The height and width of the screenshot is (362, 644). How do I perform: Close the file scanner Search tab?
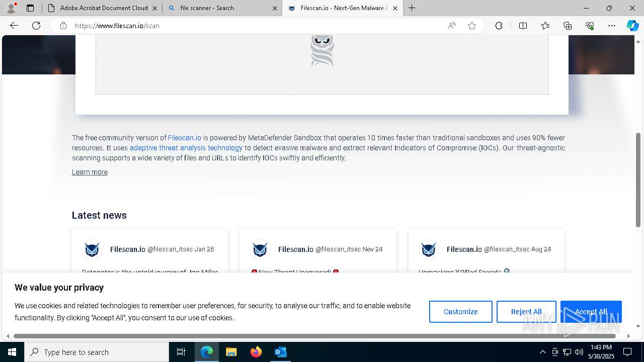pyautogui.click(x=275, y=8)
